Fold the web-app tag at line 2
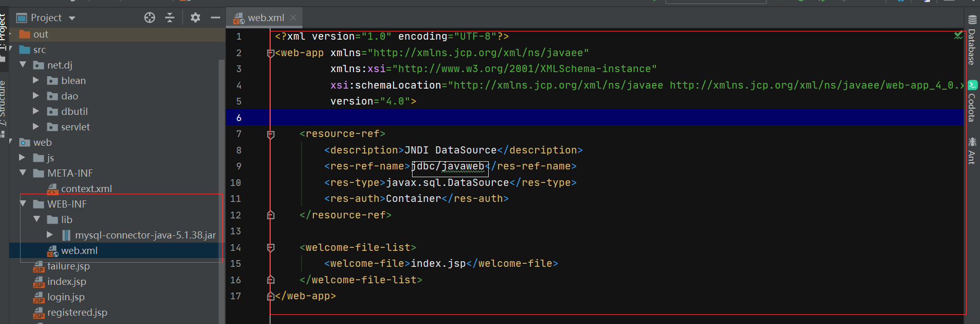Screen dimensions: 980x324 pyautogui.click(x=271, y=53)
